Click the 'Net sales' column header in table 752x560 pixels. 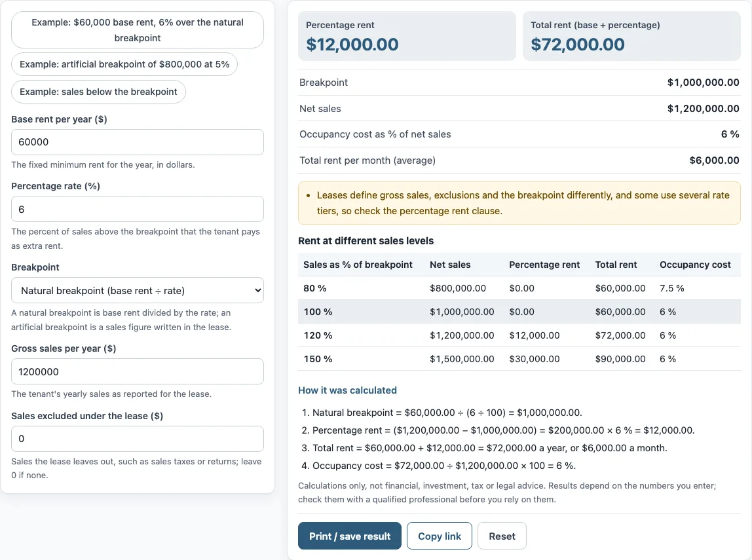pyautogui.click(x=450, y=265)
